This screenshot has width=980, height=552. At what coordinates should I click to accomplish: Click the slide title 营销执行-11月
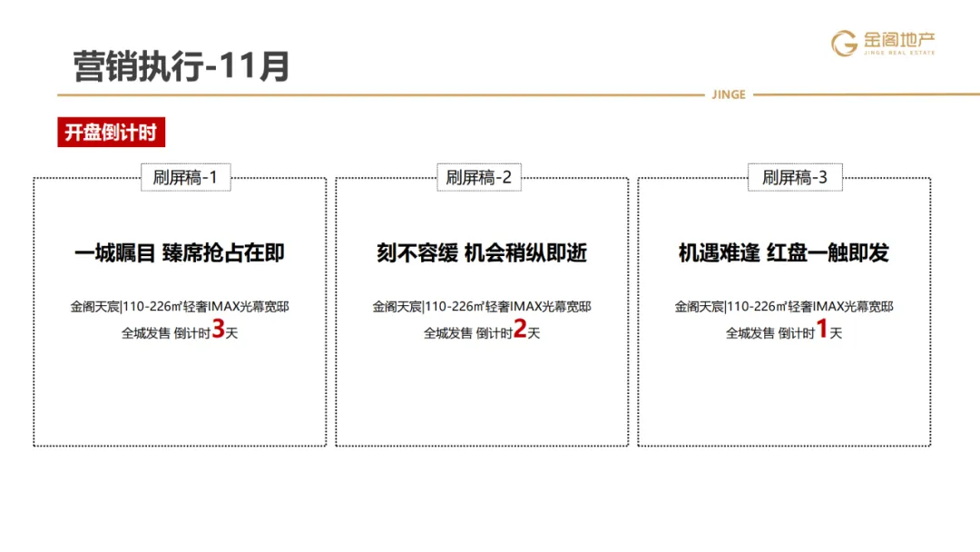tap(181, 66)
